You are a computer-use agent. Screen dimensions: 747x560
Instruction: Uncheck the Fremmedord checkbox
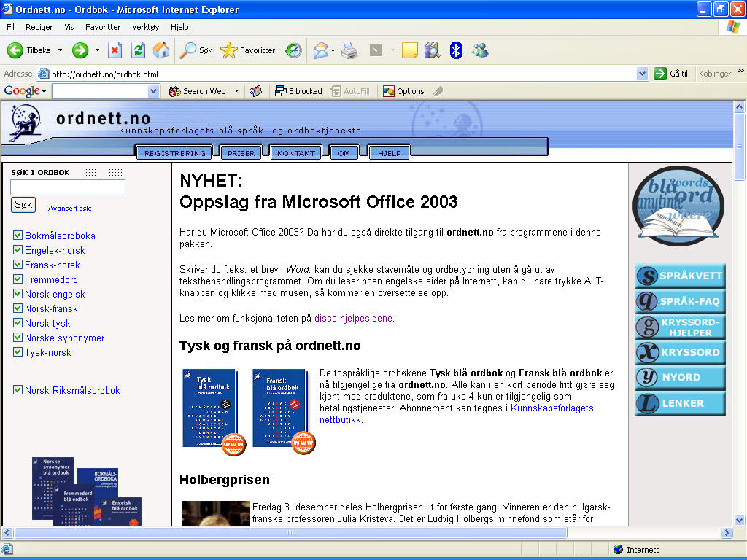18,279
